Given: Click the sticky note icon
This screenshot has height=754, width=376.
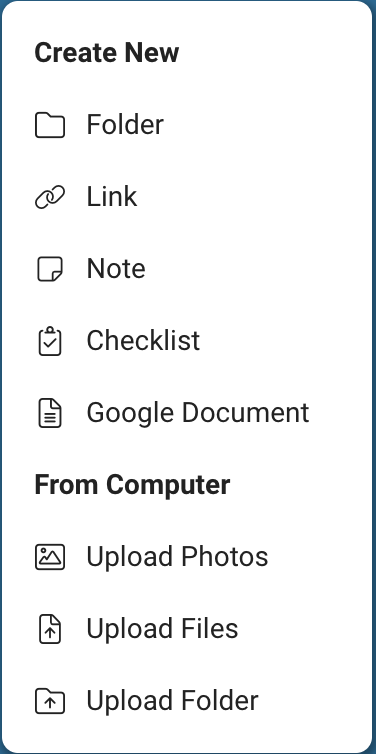Looking at the screenshot, I should pos(50,269).
